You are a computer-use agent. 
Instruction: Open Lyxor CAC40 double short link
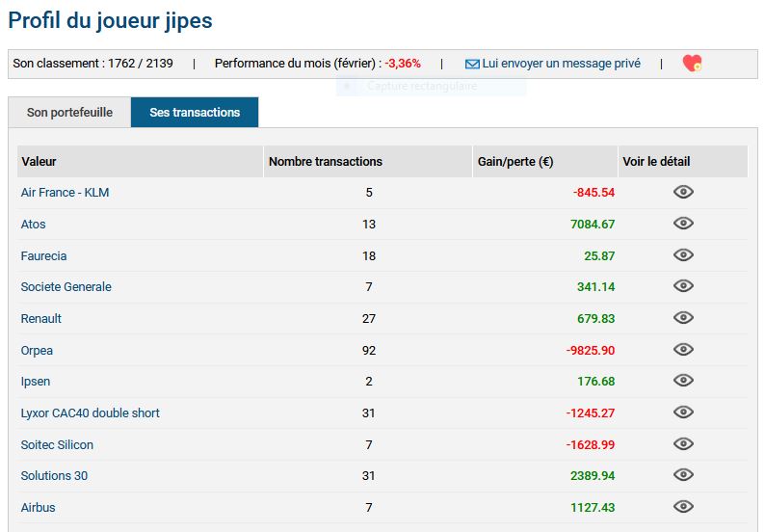point(90,412)
